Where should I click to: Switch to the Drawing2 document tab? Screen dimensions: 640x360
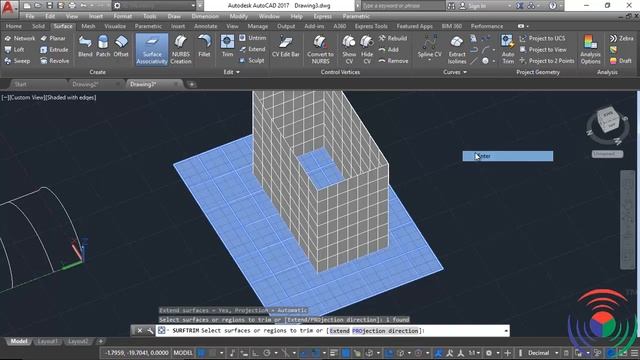tap(85, 84)
